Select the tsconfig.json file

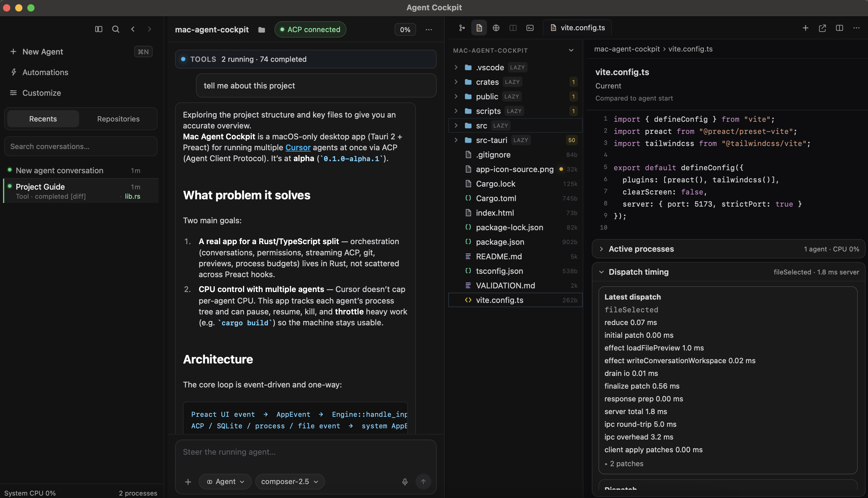click(515, 271)
